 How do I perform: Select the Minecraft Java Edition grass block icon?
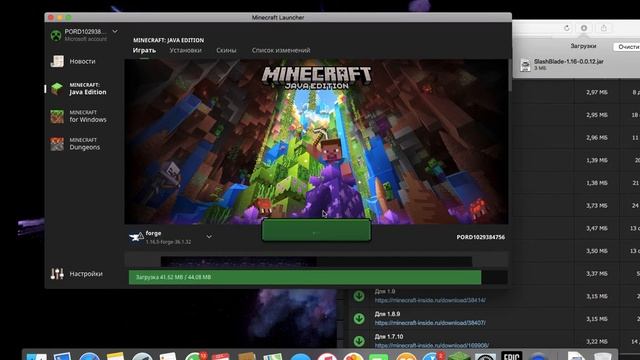[x=57, y=89]
